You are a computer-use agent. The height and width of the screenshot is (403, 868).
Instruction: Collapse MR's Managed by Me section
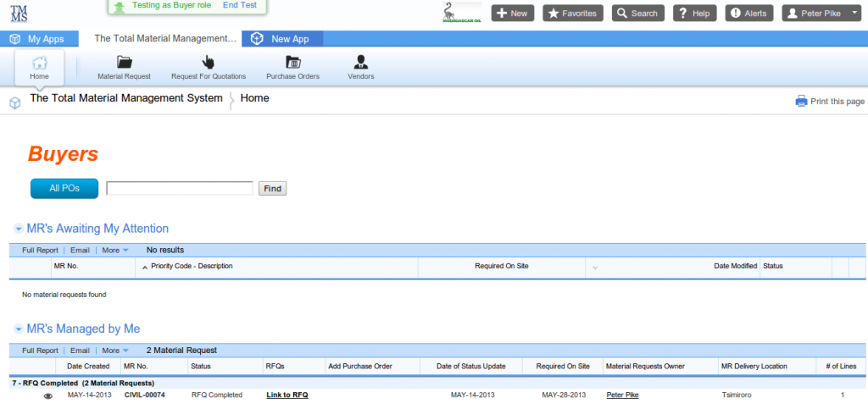tap(19, 328)
